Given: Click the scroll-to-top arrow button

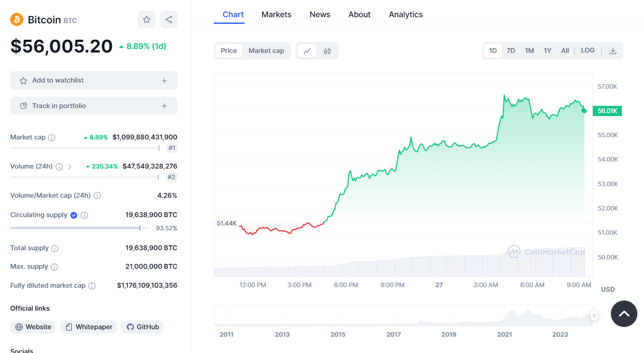Looking at the screenshot, I should pyautogui.click(x=624, y=314).
